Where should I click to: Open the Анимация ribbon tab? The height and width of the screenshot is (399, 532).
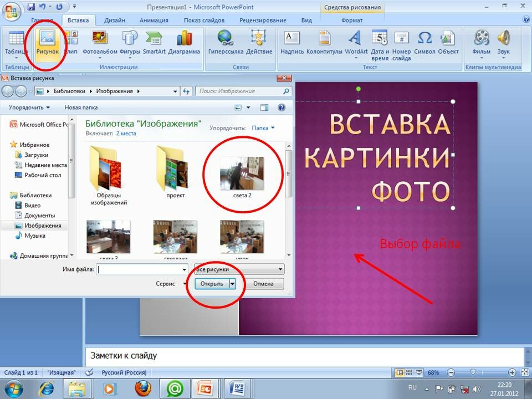pos(154,21)
